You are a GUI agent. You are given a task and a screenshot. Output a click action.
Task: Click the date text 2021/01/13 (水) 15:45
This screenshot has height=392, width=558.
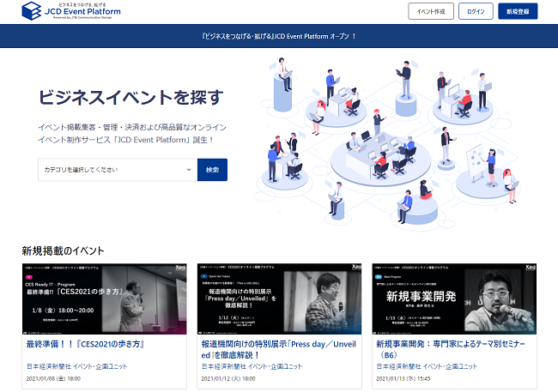(x=403, y=378)
